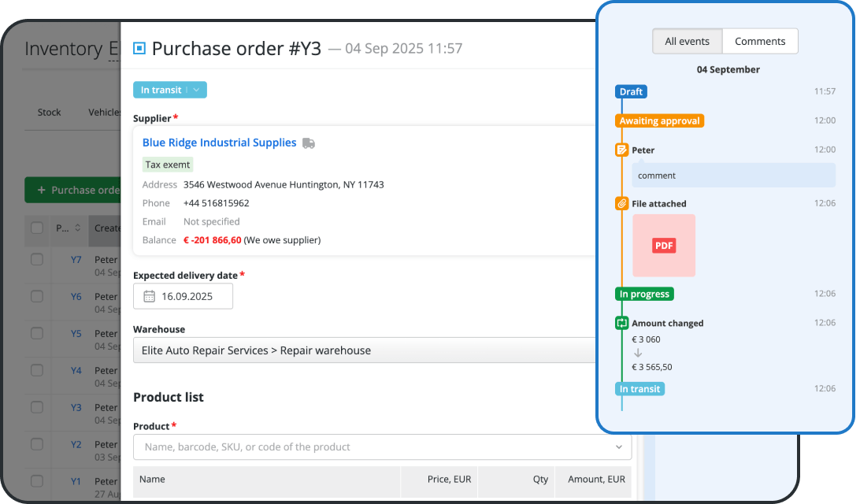The image size is (860, 504).
Task: Click the Amount changed icon in timeline
Action: coord(621,323)
